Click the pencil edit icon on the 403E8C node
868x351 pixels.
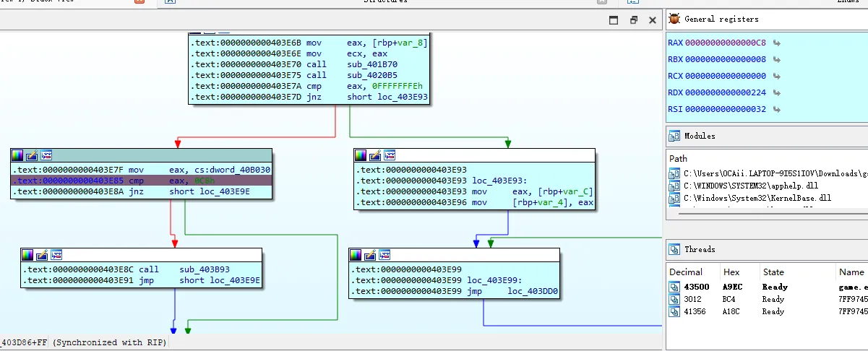click(42, 254)
